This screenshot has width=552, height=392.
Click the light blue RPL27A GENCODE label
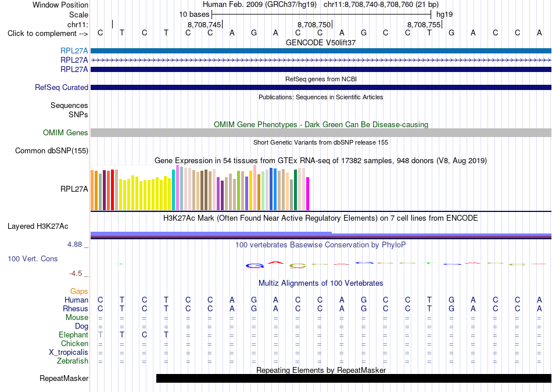[x=74, y=51]
